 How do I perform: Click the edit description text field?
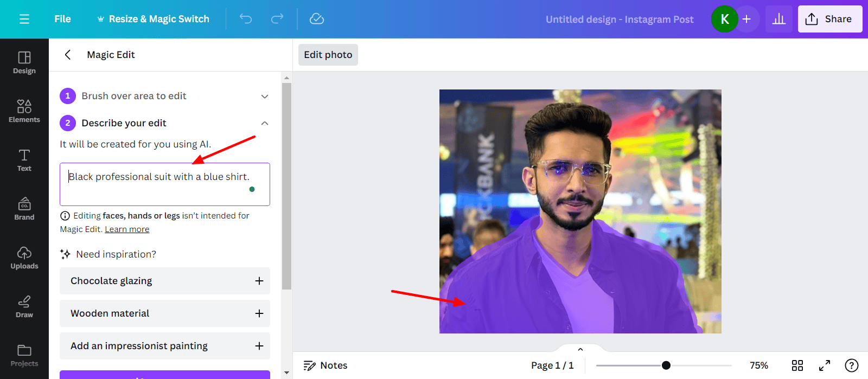tap(164, 184)
